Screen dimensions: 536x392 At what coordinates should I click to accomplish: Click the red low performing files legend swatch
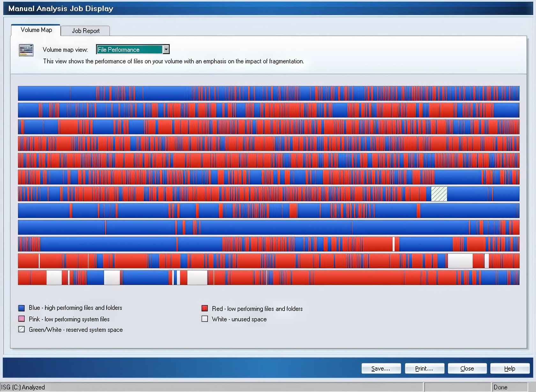[x=205, y=308]
